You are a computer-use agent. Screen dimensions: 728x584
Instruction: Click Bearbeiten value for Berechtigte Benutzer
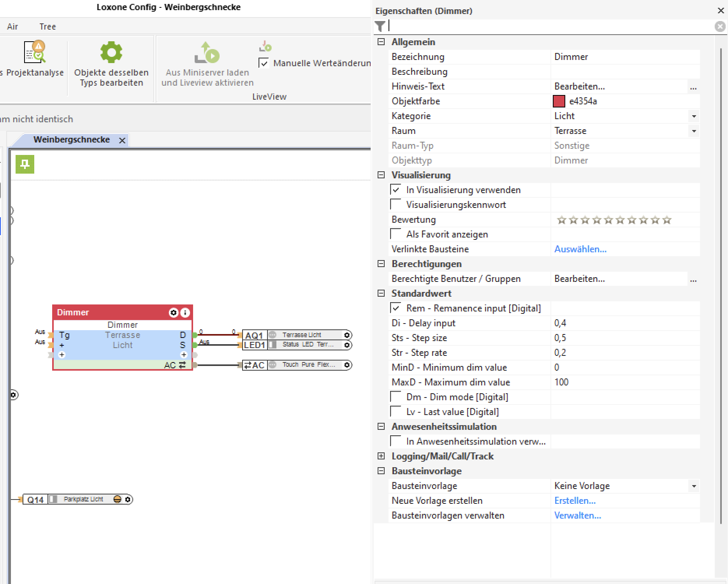tap(580, 279)
